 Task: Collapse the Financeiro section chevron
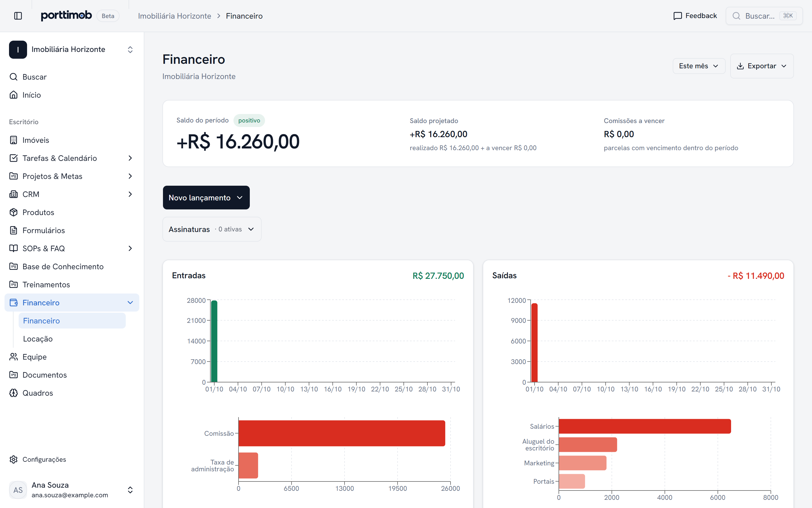(x=130, y=302)
